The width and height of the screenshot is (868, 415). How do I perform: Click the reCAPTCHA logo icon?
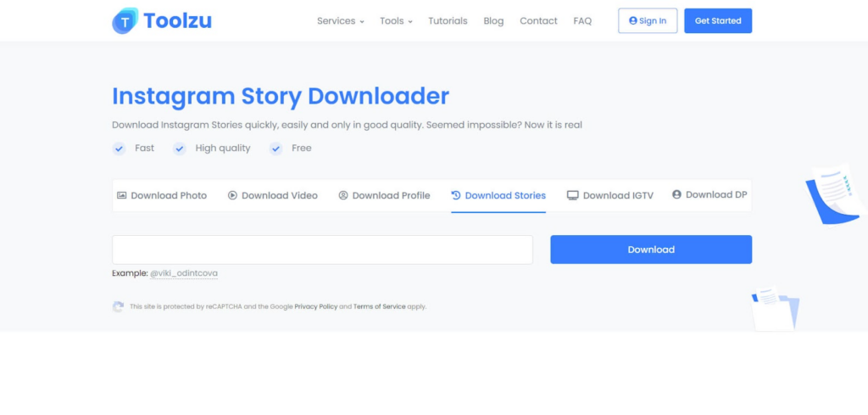pos(118,306)
